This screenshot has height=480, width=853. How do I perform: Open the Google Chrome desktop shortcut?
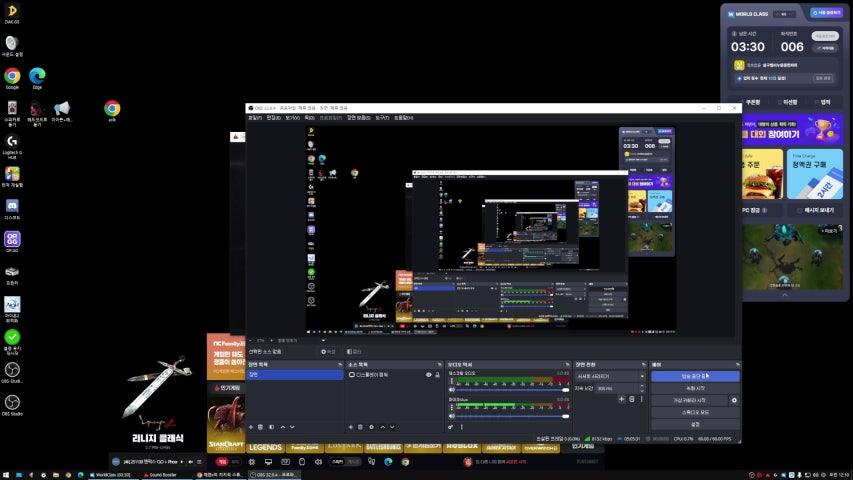(12, 78)
